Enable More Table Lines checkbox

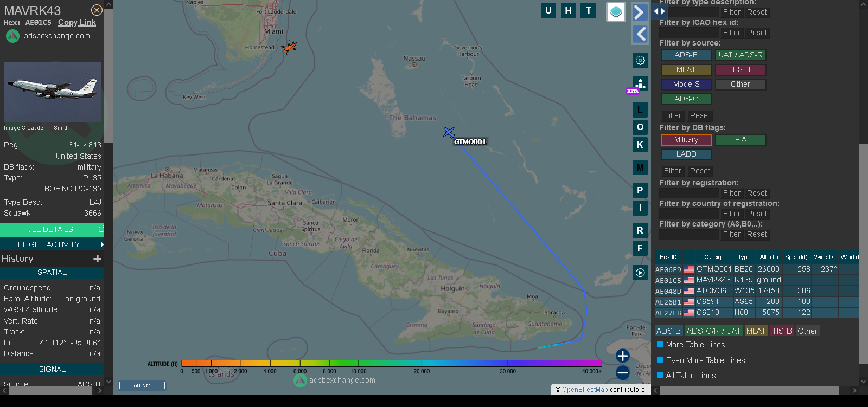(660, 344)
